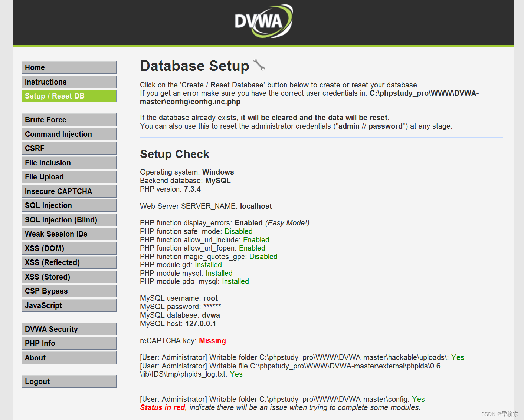The height and width of the screenshot is (420, 524).
Task: Click the PHP version value 7.3.4
Action: tap(192, 189)
